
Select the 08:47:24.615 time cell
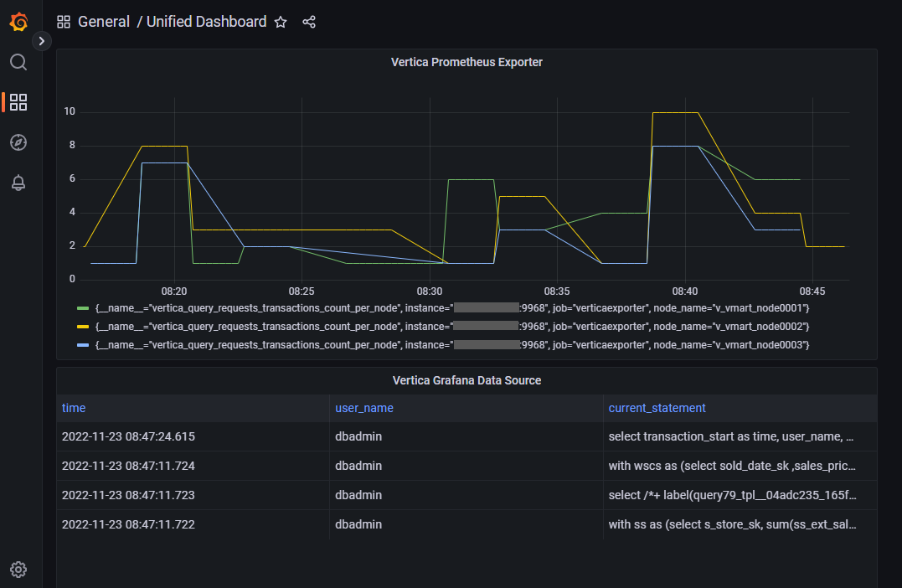coord(193,436)
